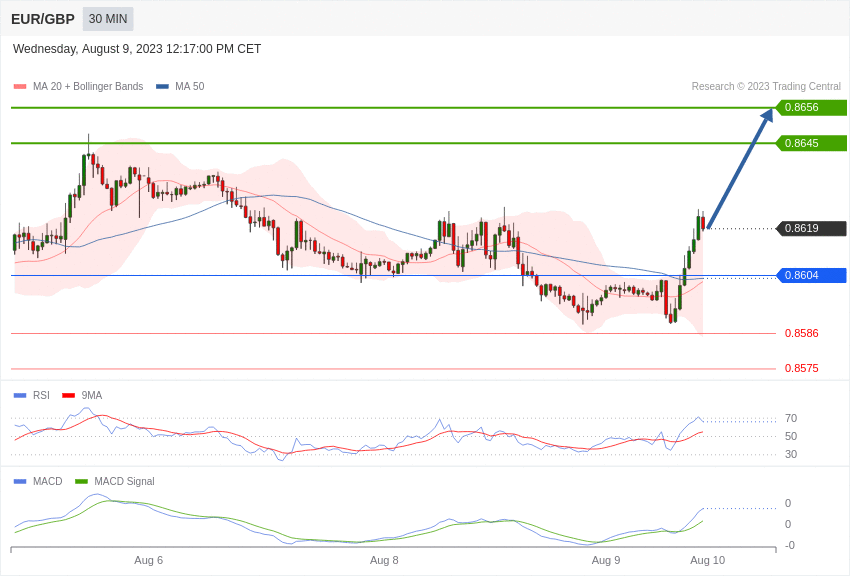Click the MA 50 legend label
The height and width of the screenshot is (576, 850).
[190, 86]
